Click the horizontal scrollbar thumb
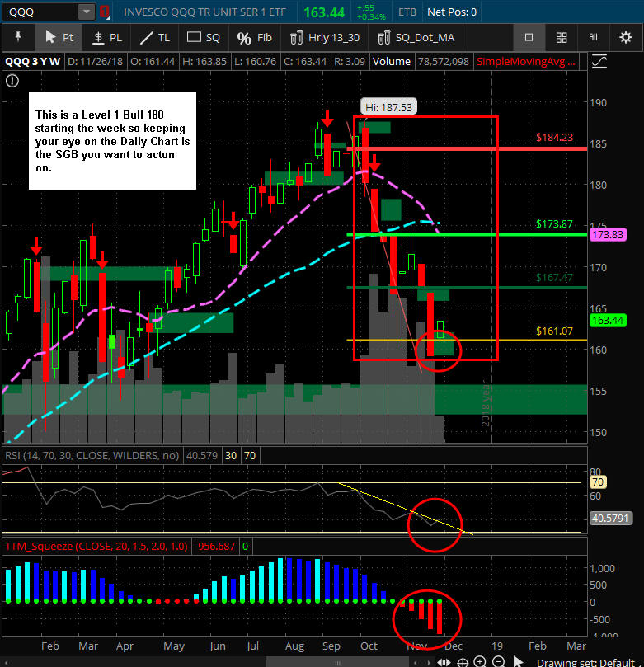Screen dimensions: 644x667 (337, 663)
